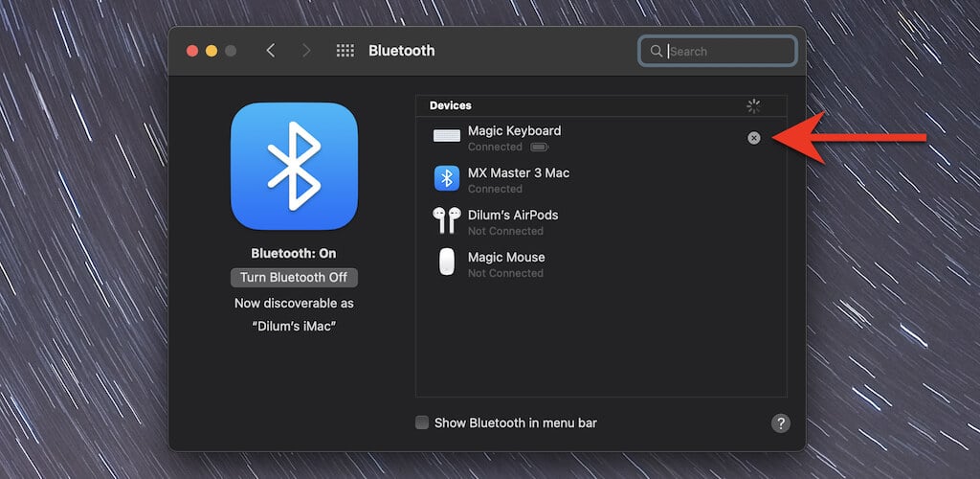Select the MX Master 3 Mac row
This screenshot has height=479, width=980.
[x=601, y=179]
